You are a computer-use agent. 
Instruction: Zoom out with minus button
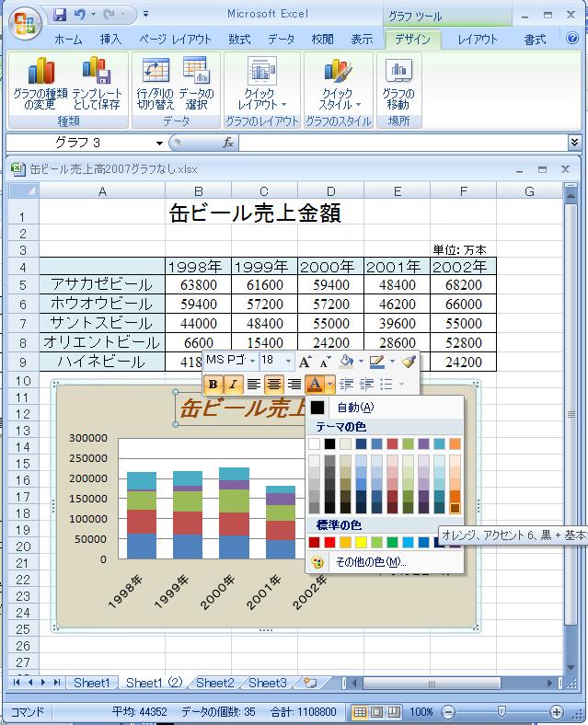[448, 712]
